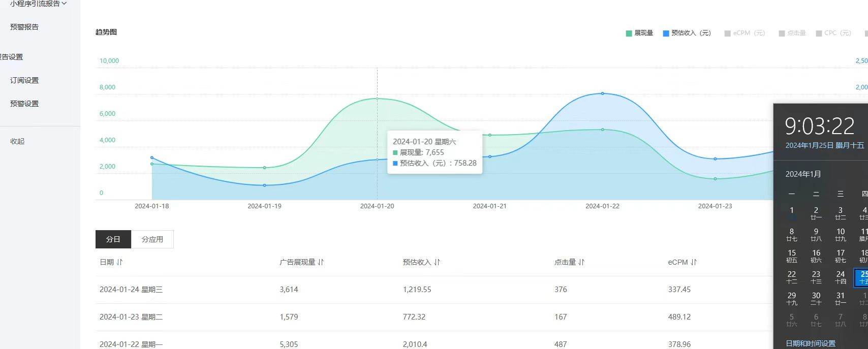Toggle 展现量 series in chart legend
Image resolution: width=868 pixels, height=349 pixels.
point(639,33)
